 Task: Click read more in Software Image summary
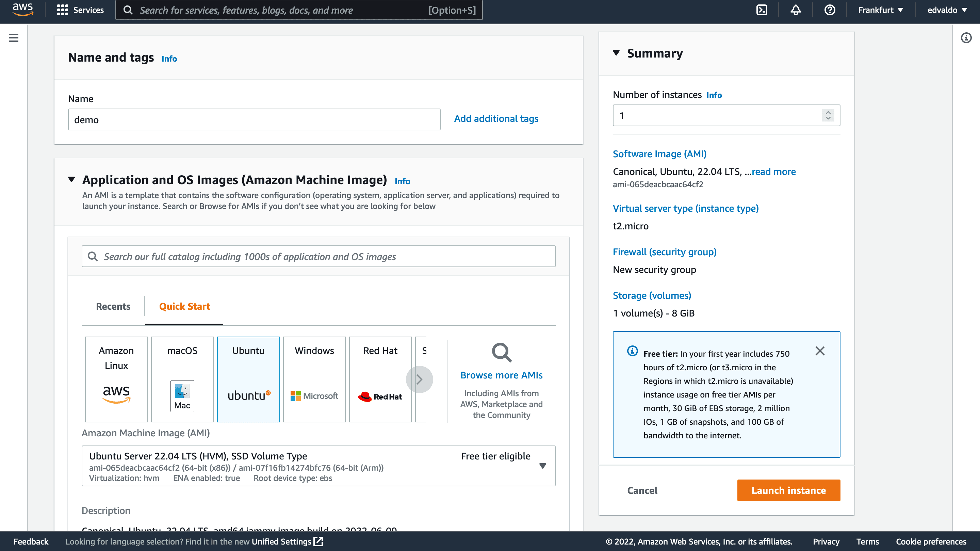point(773,172)
